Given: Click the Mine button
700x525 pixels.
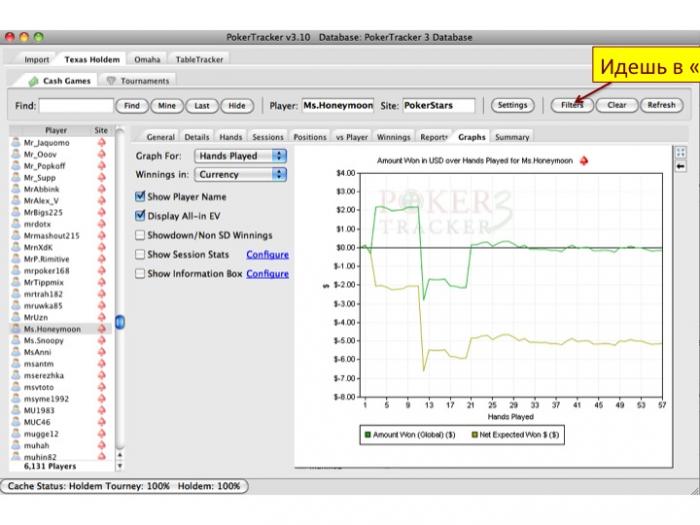Looking at the screenshot, I should [167, 106].
